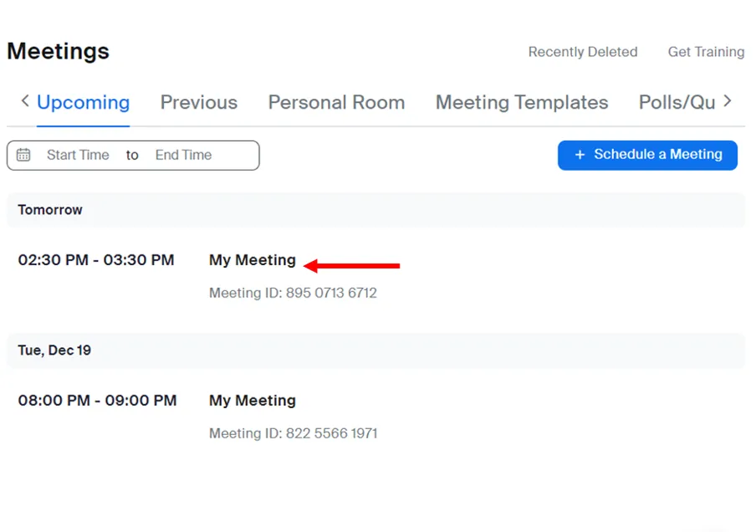Click the Tue, Dec 19 date header

54,350
